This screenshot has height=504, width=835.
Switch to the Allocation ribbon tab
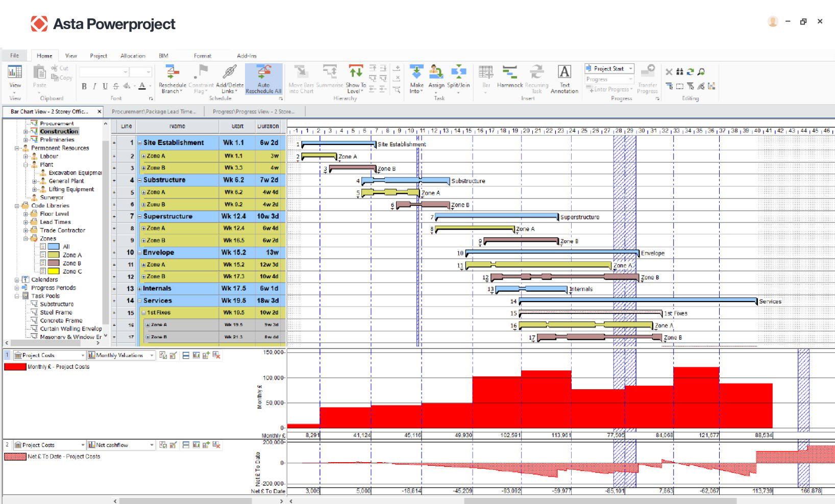[x=133, y=56]
